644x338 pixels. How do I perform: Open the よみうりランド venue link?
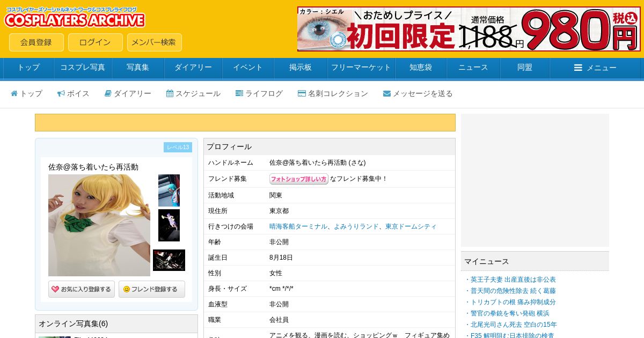[x=356, y=226]
